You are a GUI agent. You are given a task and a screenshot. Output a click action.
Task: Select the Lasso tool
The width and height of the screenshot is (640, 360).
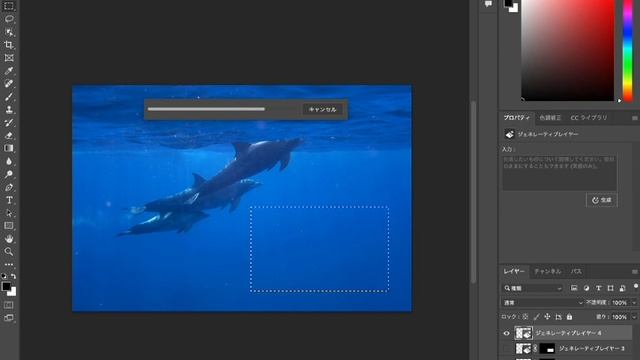[9, 19]
